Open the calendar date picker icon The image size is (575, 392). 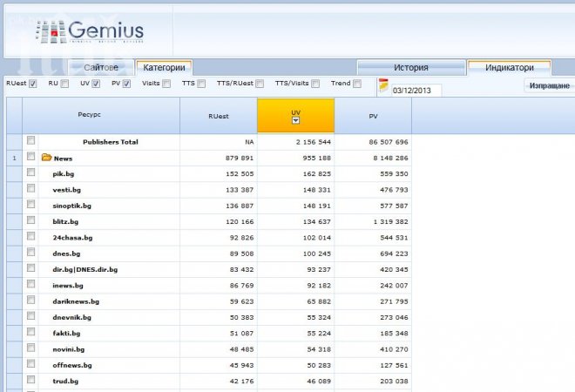point(383,87)
